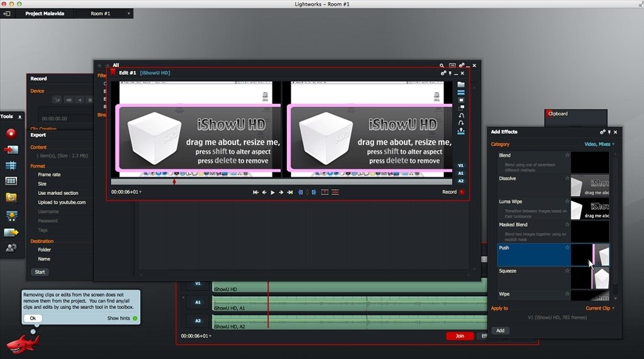Toggle Show hints green indicator

[x=135, y=318]
